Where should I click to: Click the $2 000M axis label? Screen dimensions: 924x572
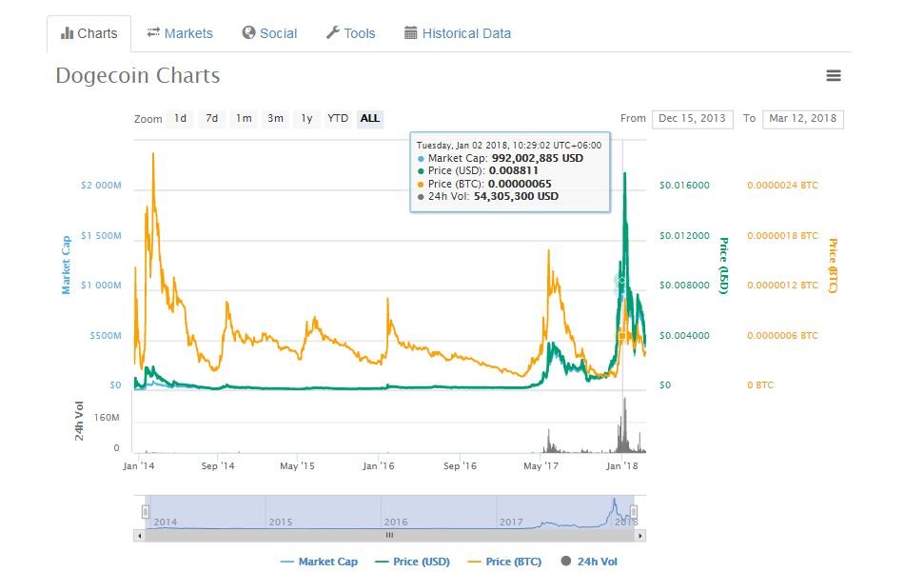pos(101,185)
